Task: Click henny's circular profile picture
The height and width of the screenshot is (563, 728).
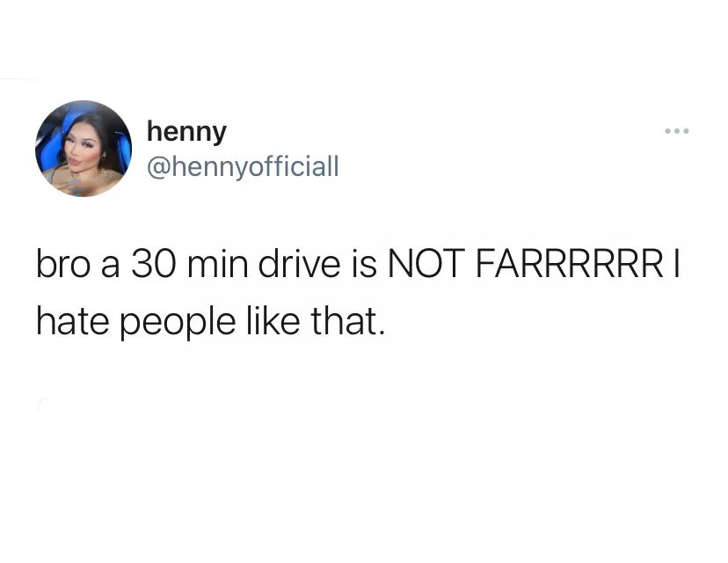Action: point(84,149)
